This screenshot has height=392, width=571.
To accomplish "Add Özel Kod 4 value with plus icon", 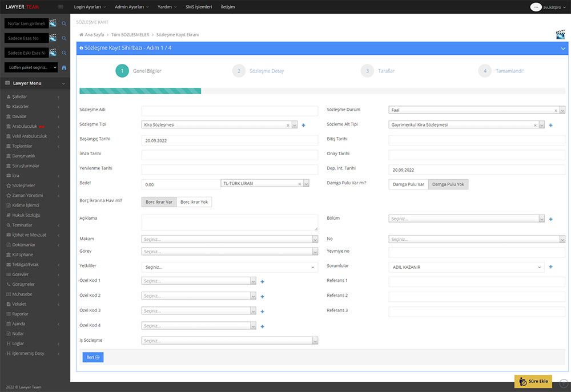I will click(x=262, y=326).
